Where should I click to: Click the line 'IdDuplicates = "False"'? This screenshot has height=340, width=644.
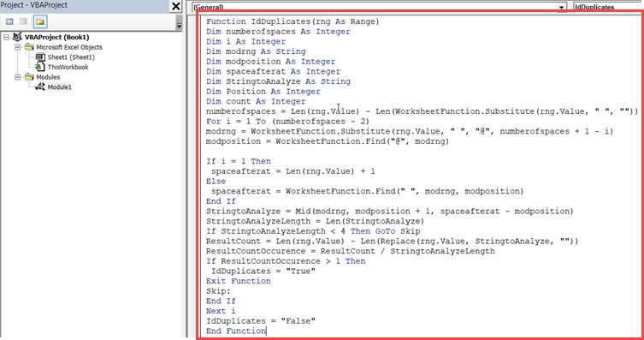(261, 321)
